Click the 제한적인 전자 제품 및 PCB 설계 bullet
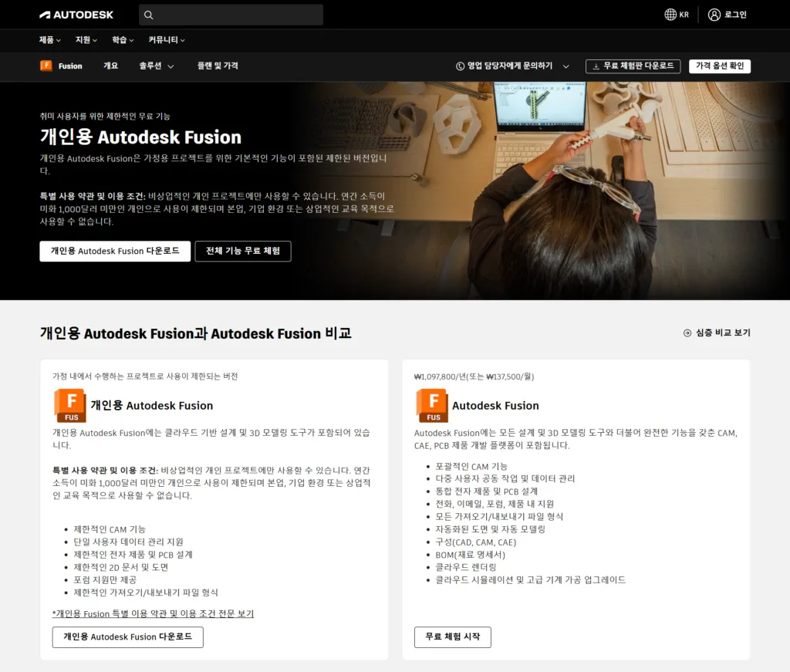The height and width of the screenshot is (672, 790). pyautogui.click(x=133, y=555)
